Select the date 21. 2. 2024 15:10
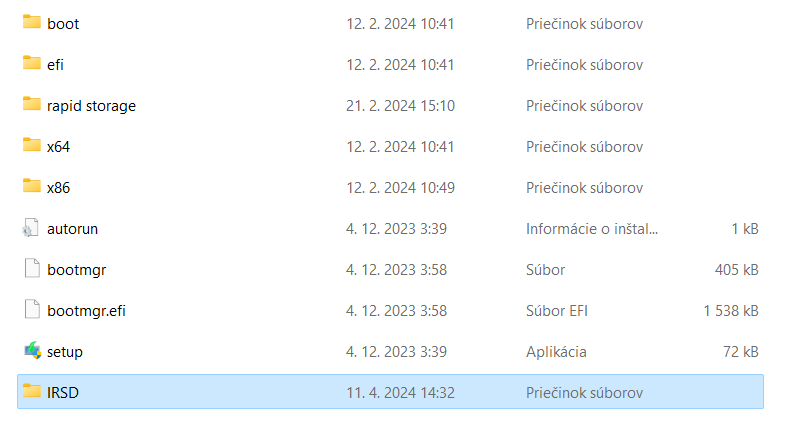The image size is (802, 421). click(400, 106)
